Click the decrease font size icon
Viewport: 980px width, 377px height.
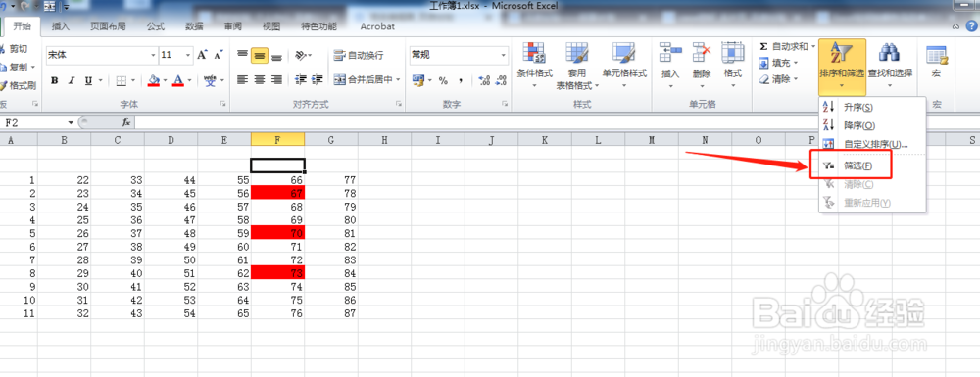pyautogui.click(x=218, y=55)
